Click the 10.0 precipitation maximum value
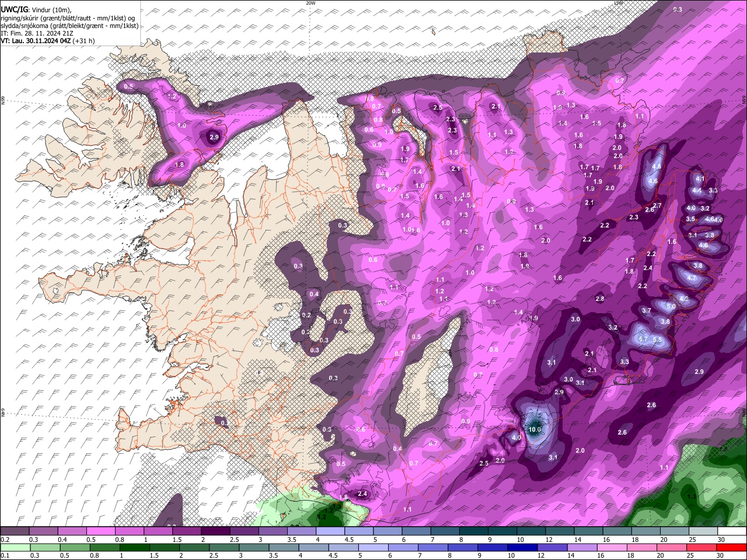747x560 pixels. pos(535,429)
